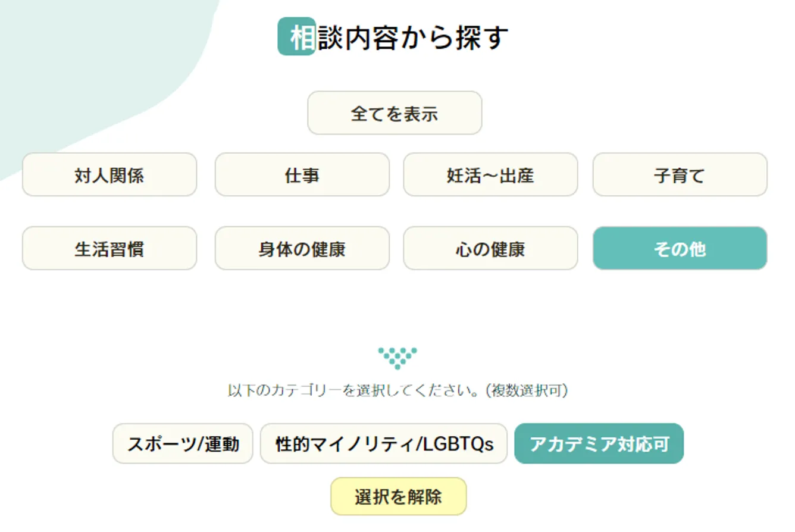795x532 pixels.
Task: Toggle the 性的マイノリティ/LGBTQs subcategory
Action: pyautogui.click(x=384, y=444)
